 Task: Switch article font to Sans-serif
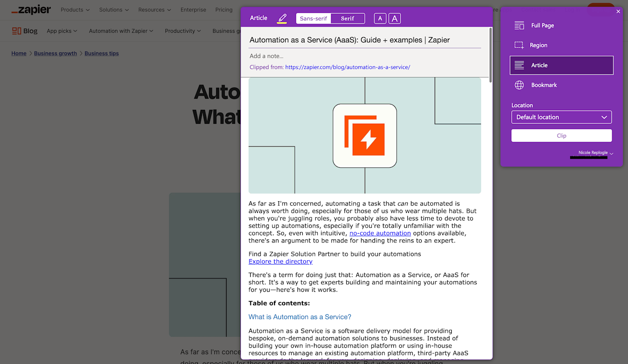[x=314, y=18]
